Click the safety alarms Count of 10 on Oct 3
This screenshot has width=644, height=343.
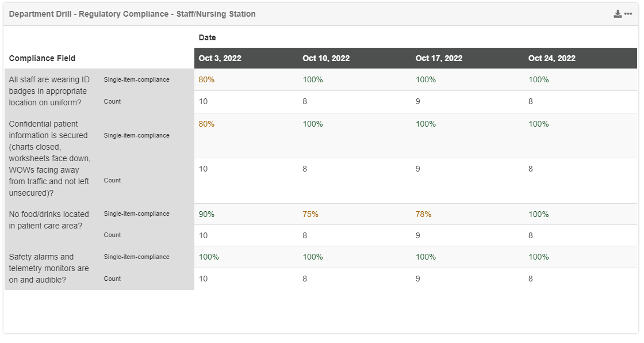(x=203, y=279)
